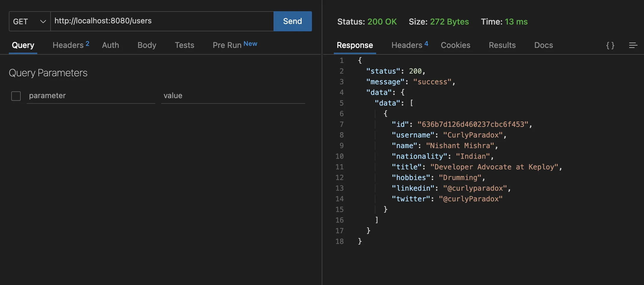This screenshot has width=644, height=285.
Task: Send the request
Action: pyautogui.click(x=292, y=21)
